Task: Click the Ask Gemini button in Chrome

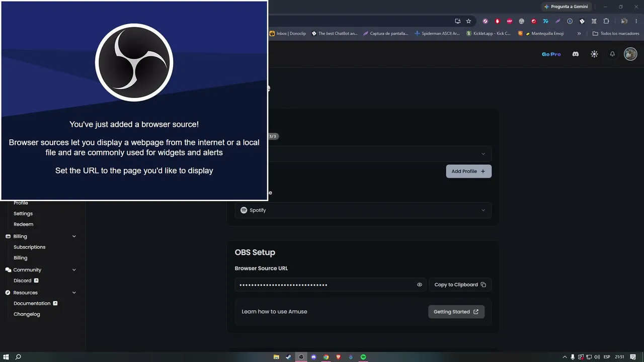Action: coord(566,7)
